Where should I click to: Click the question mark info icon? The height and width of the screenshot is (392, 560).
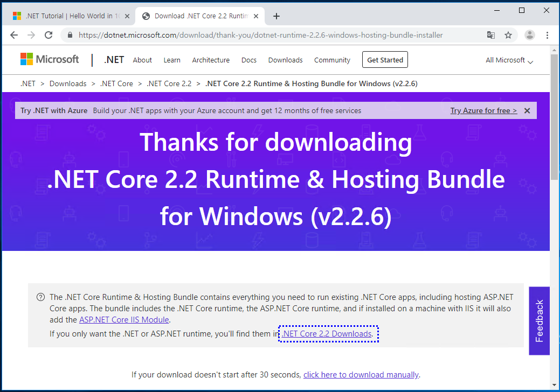click(x=41, y=297)
